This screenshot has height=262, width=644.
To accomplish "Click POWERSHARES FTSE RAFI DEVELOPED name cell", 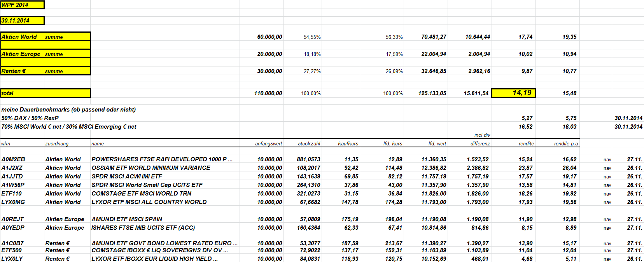I will [x=162, y=159].
